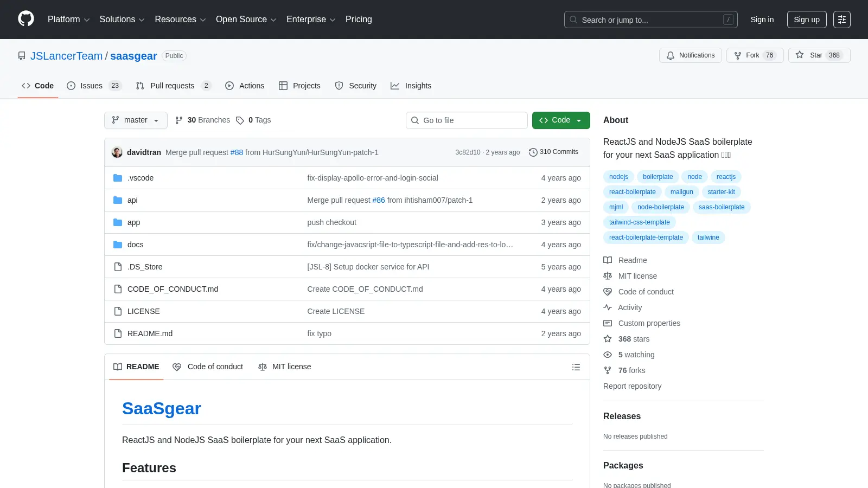Switch to the Code tab
The image size is (868, 488).
click(38, 86)
